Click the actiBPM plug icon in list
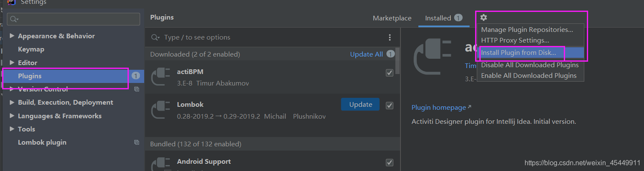This screenshot has width=644, height=171. [x=161, y=77]
